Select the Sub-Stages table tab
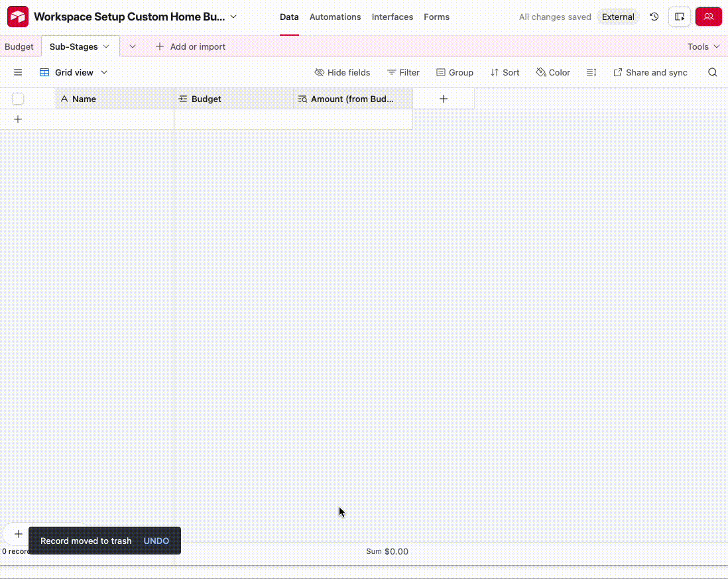 (74, 46)
